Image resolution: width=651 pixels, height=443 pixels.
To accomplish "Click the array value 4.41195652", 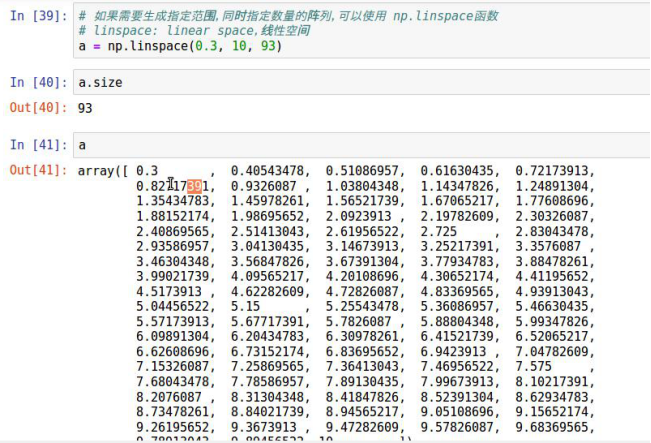I will pyautogui.click(x=552, y=276).
